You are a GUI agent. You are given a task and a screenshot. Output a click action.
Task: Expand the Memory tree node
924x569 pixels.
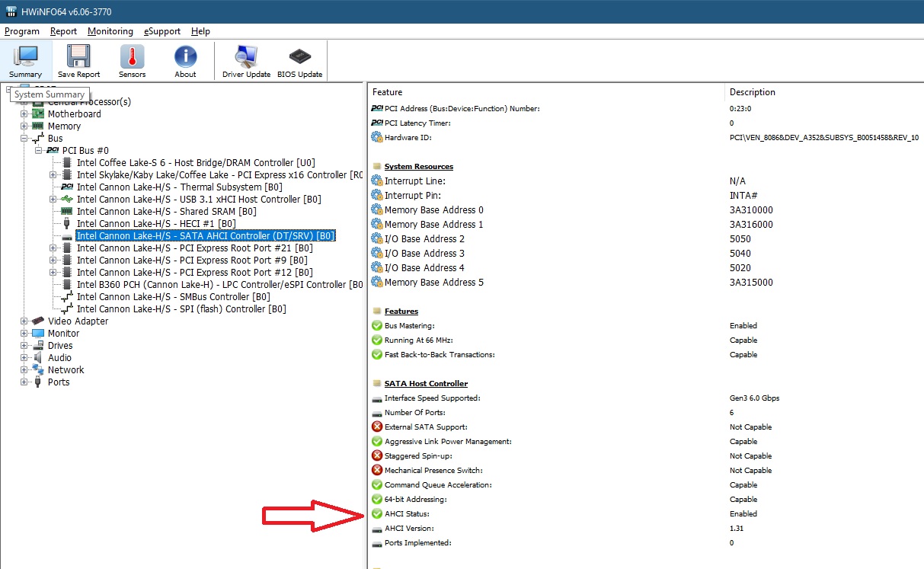(24, 126)
